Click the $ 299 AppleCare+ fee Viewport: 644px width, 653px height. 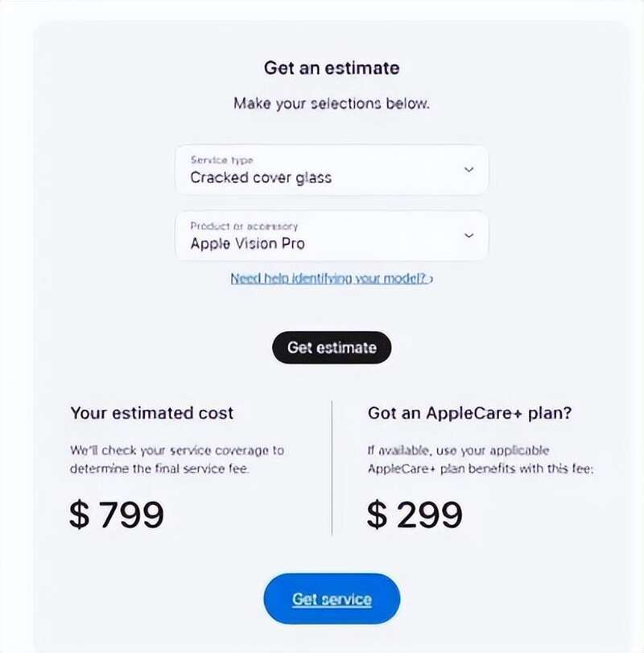point(415,515)
